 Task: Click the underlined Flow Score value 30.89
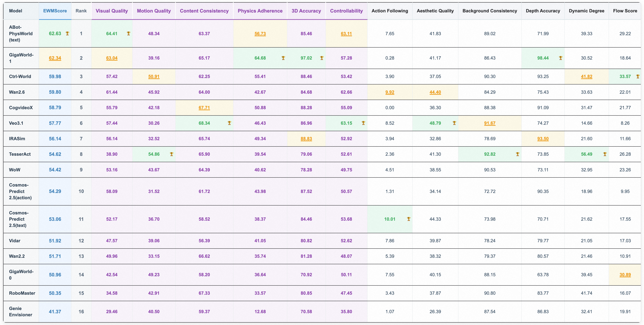625,274
